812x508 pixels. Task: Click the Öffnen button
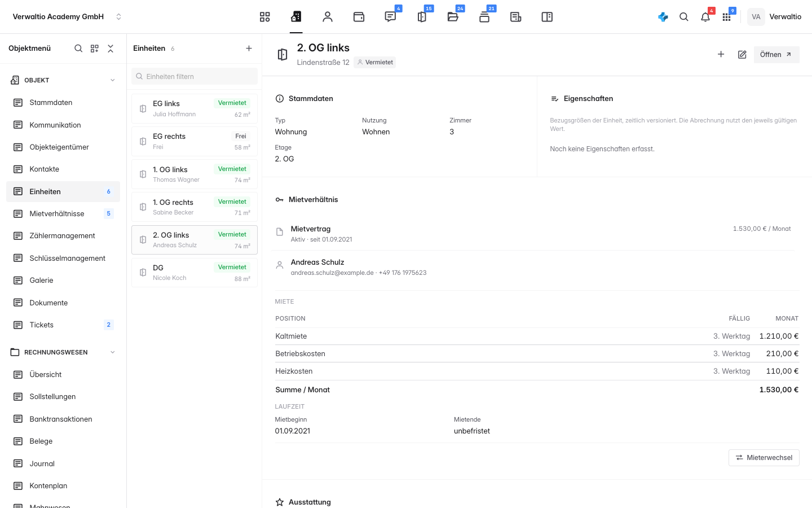(x=776, y=55)
